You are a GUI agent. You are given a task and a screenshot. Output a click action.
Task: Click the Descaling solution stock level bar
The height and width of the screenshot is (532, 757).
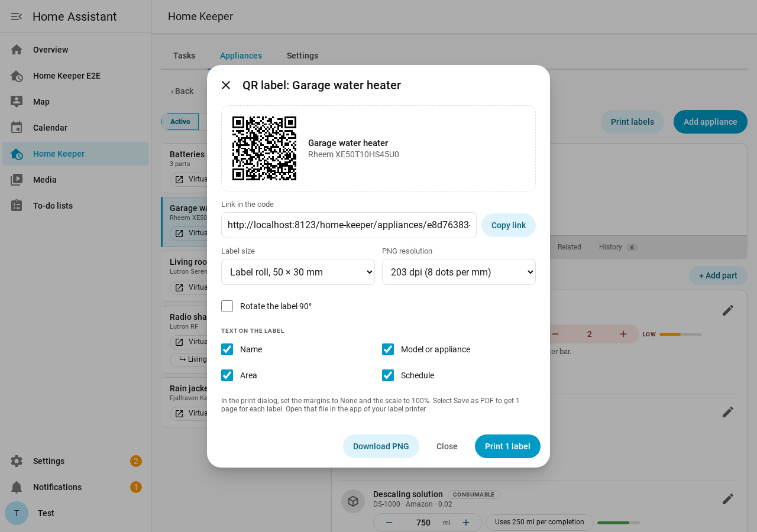(x=619, y=523)
